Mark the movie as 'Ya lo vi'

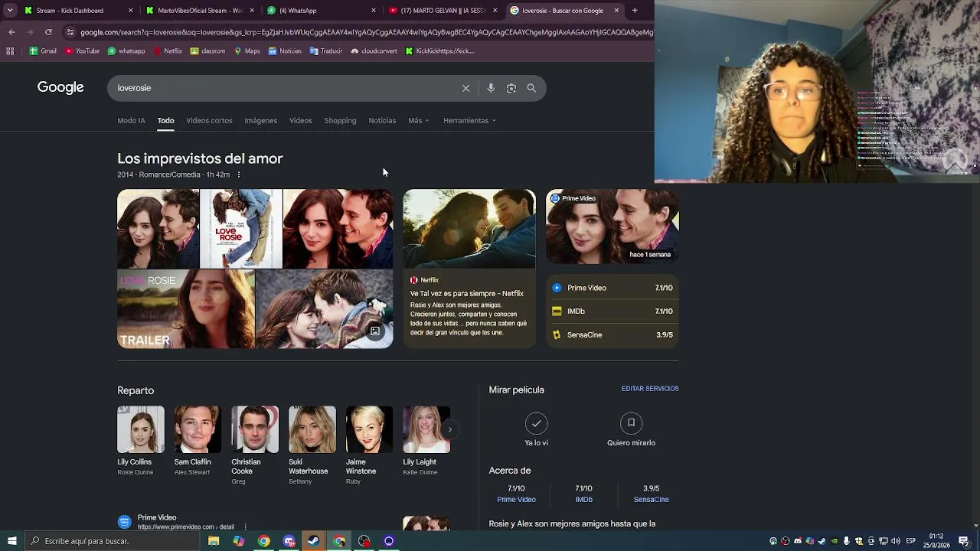pyautogui.click(x=536, y=430)
